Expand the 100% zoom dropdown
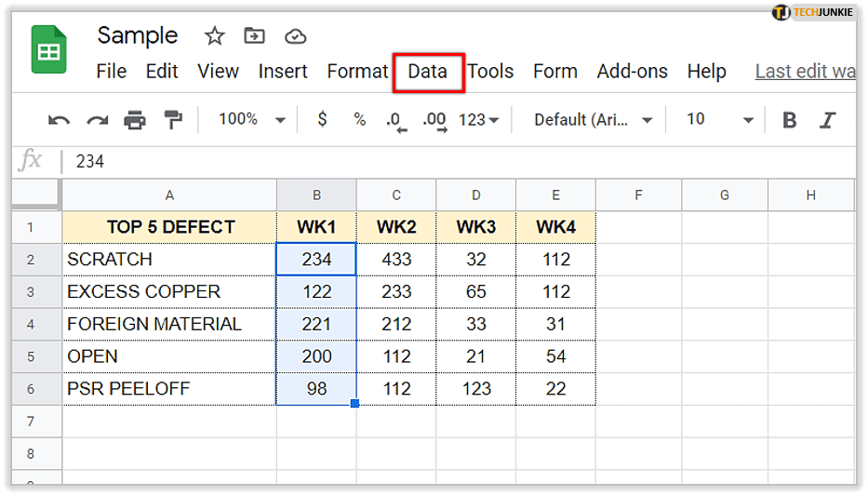Viewport: 868px width, 496px height. tap(252, 120)
